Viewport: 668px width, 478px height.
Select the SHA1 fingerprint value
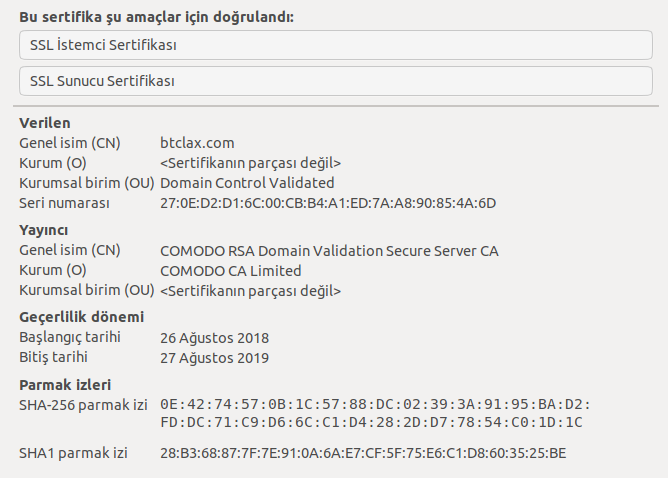363,453
